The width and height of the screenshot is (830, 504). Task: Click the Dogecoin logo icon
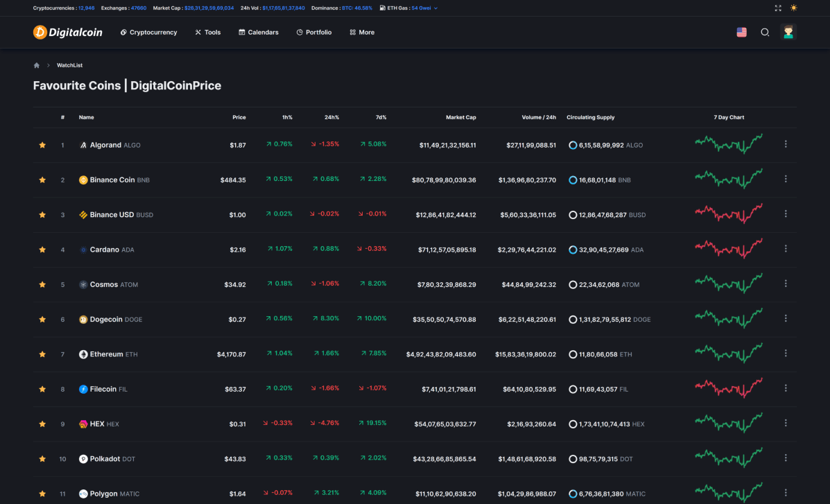coord(83,320)
